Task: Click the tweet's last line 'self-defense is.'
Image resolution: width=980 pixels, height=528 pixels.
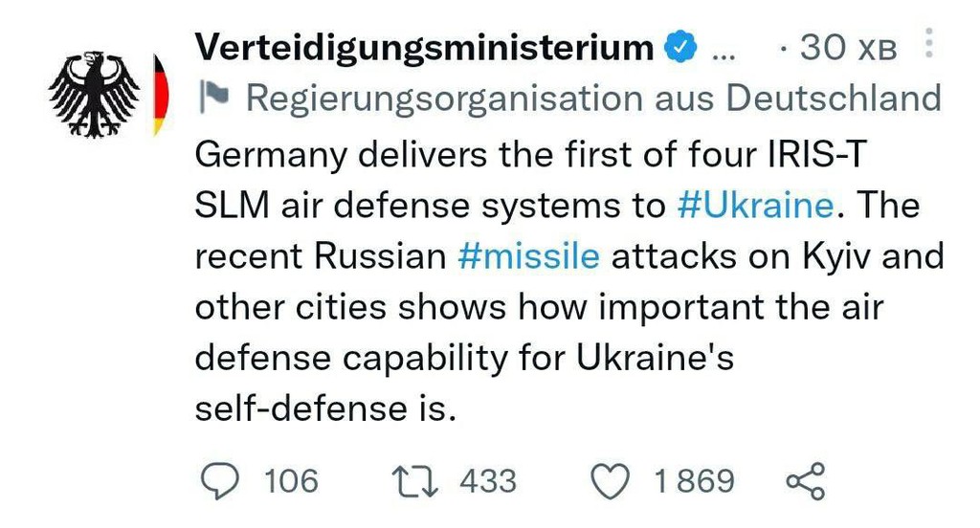Action: (x=321, y=409)
